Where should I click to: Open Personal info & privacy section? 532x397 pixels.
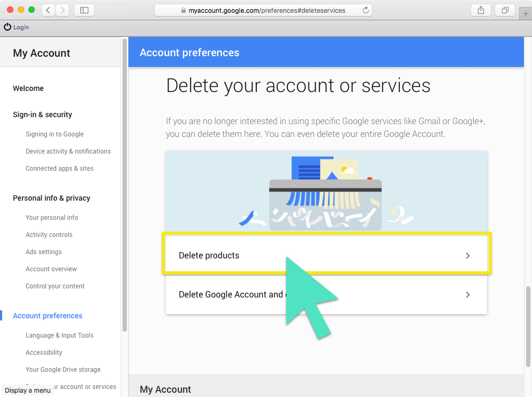point(51,198)
